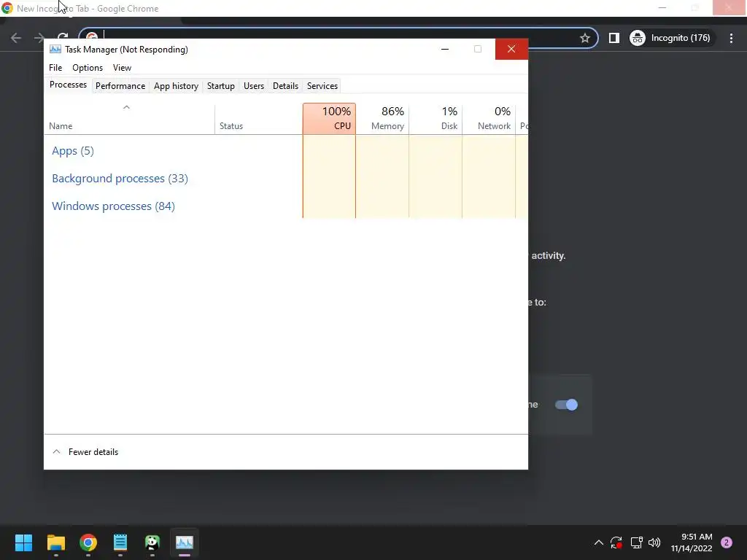Click Task Manager icon on the taskbar
This screenshot has width=747, height=560.
click(x=185, y=542)
